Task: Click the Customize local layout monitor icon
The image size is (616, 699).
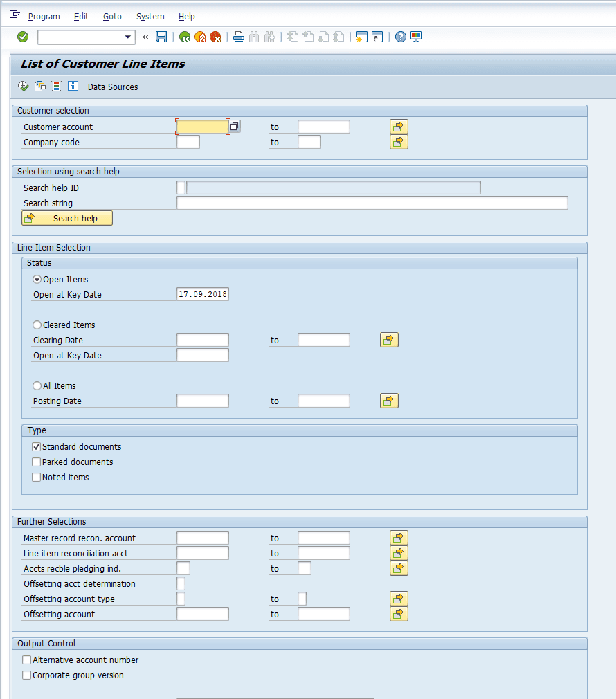Action: (416, 37)
